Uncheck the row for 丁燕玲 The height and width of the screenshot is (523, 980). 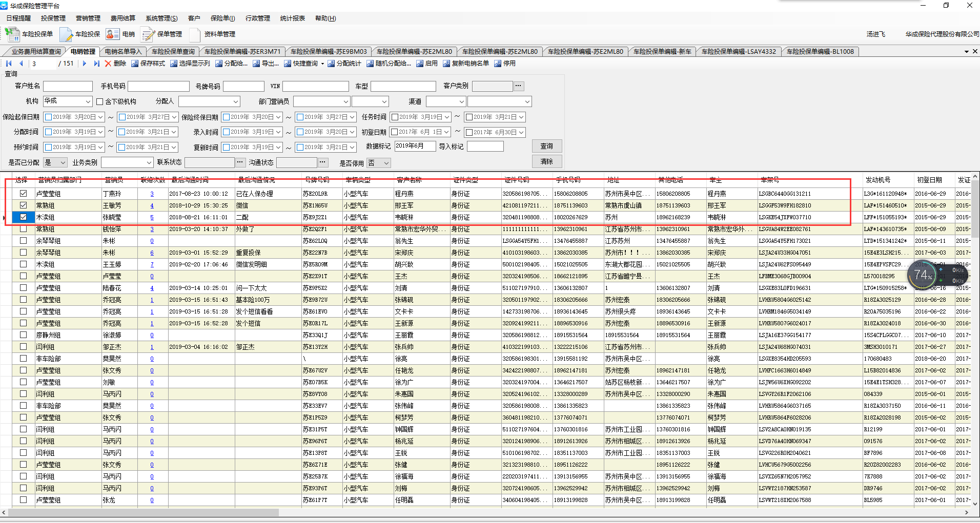[x=23, y=194]
